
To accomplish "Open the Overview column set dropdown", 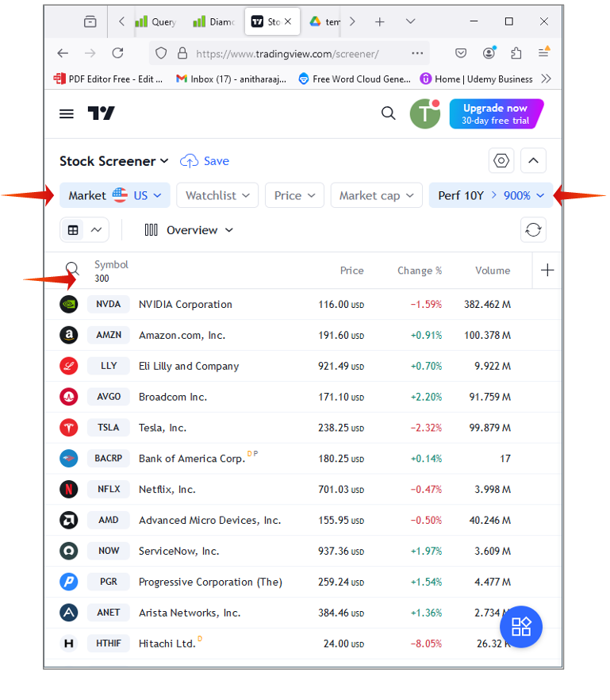I will [x=189, y=230].
